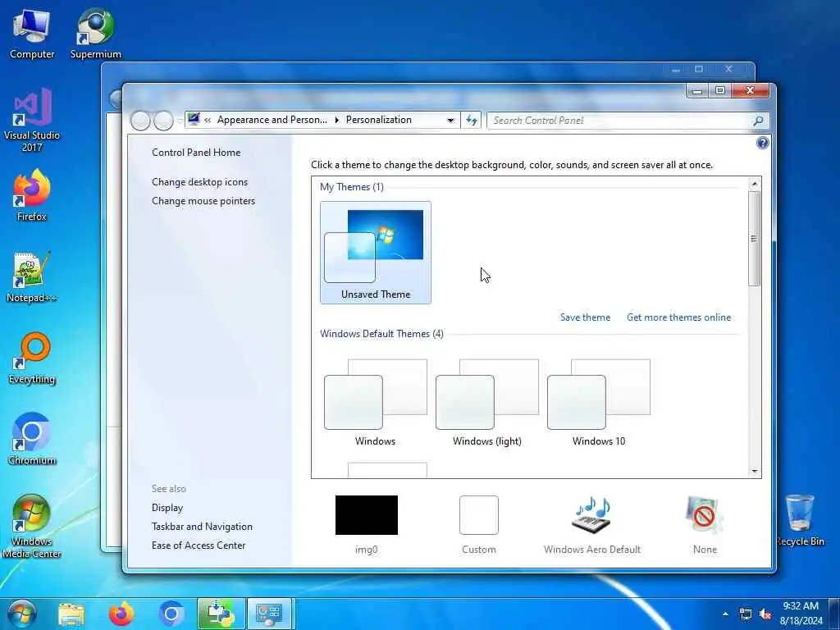840x630 pixels.
Task: Open the Chromium desktop shortcut
Action: click(32, 440)
